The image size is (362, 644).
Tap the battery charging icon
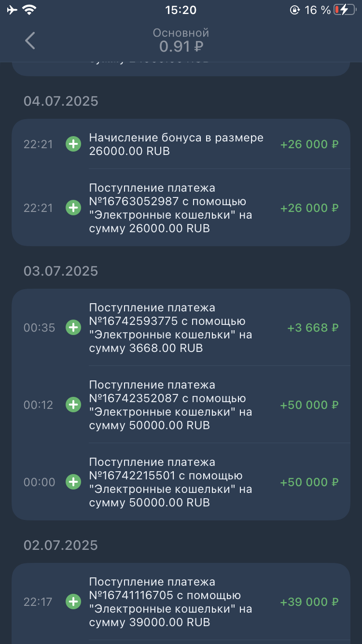[x=344, y=10]
